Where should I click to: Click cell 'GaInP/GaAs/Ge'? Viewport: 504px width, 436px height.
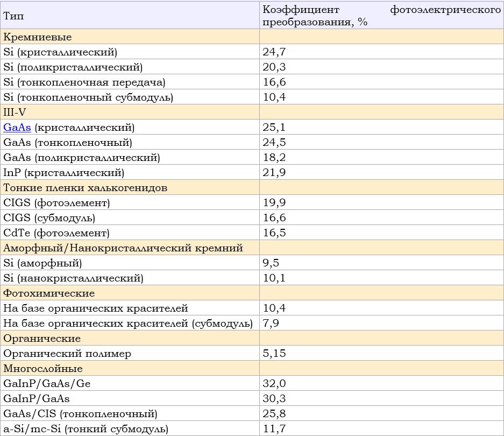[130, 383]
